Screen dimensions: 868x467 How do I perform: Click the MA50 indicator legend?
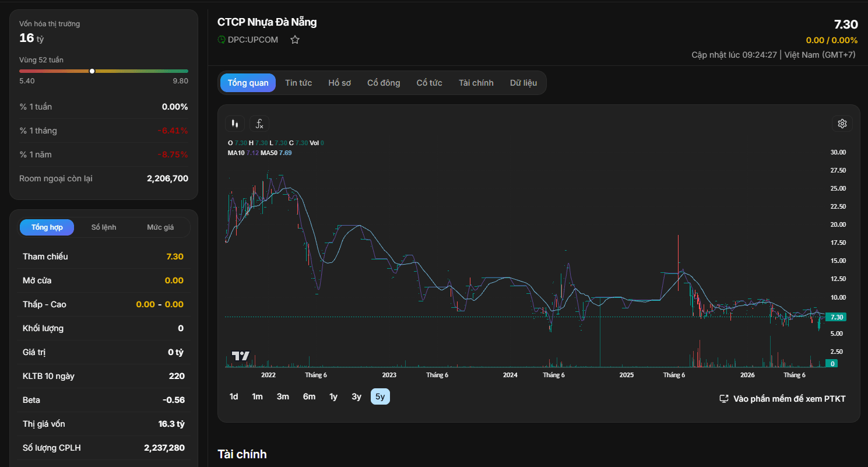click(276, 153)
